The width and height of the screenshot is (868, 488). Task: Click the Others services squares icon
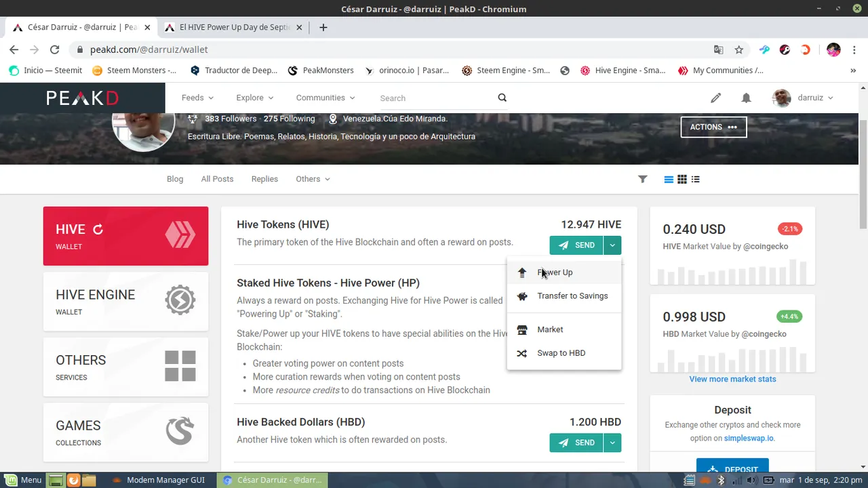pos(180,366)
